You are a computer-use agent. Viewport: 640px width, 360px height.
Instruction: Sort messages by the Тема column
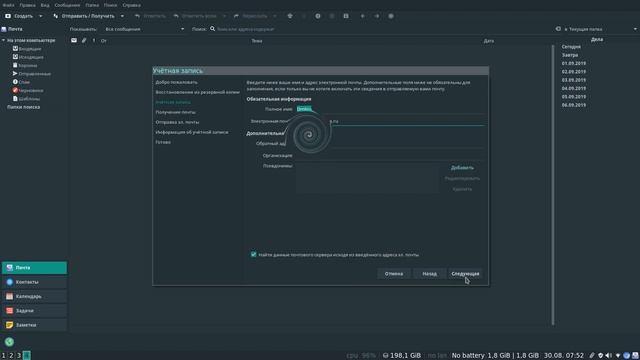pos(257,41)
